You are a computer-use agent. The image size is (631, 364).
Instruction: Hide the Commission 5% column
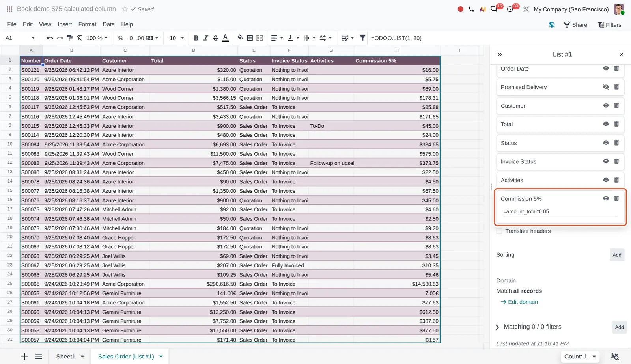click(606, 198)
